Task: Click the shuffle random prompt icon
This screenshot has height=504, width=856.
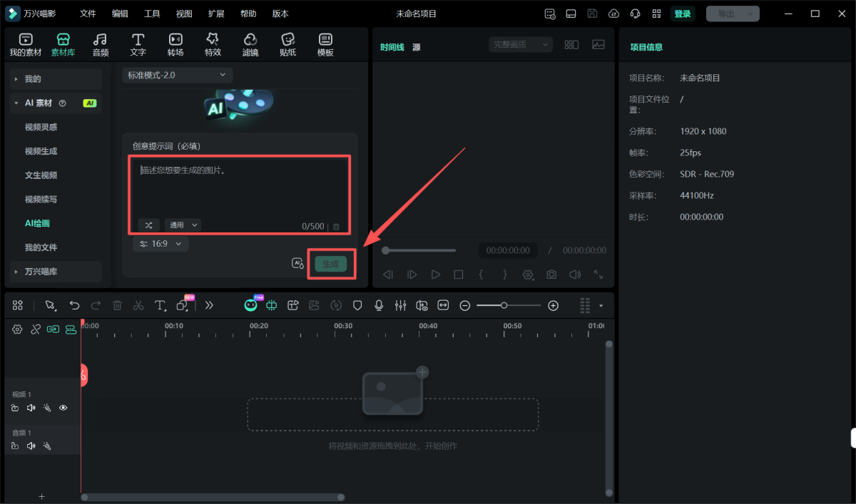Action: tap(148, 225)
